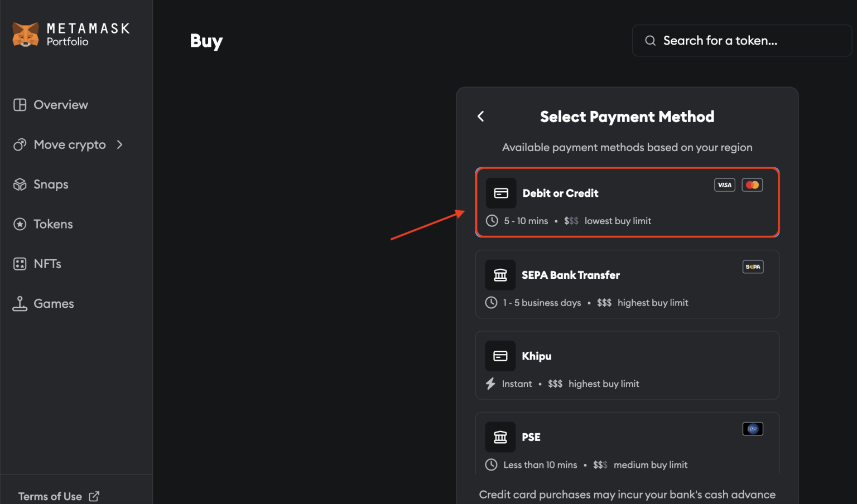Click the Mastercard logo badge
The image size is (857, 504).
point(752,185)
